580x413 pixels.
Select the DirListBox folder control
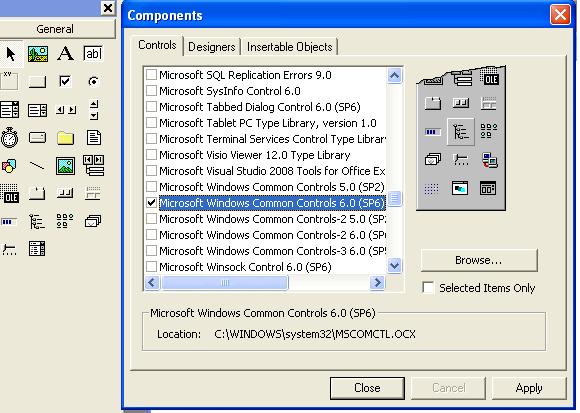pos(65,138)
